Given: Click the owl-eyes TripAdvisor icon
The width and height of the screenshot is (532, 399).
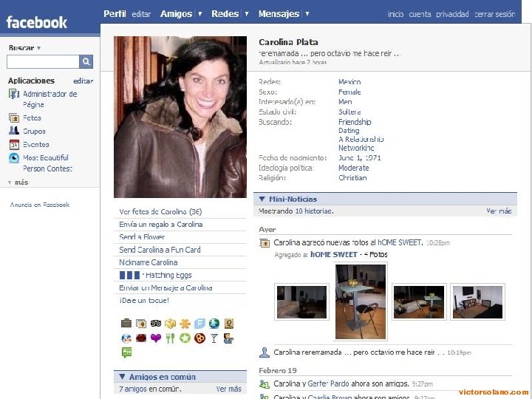Looking at the screenshot, I should click(x=156, y=324).
